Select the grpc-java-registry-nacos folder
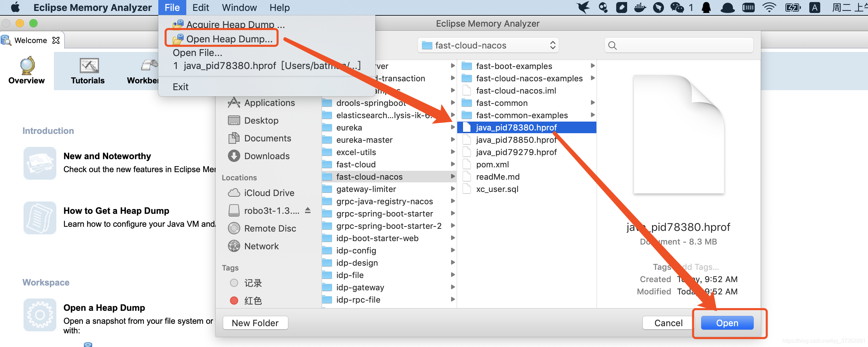The image size is (868, 347). (x=389, y=201)
